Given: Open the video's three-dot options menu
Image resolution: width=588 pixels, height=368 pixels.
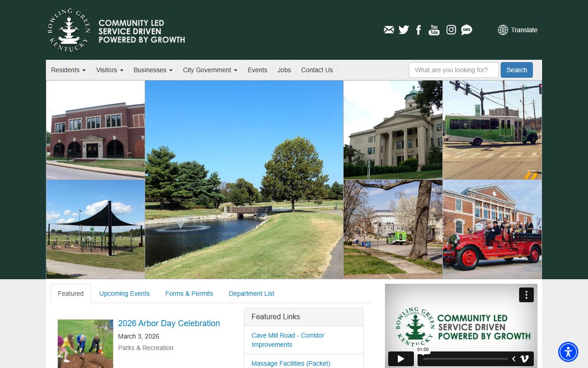Looking at the screenshot, I should (526, 295).
